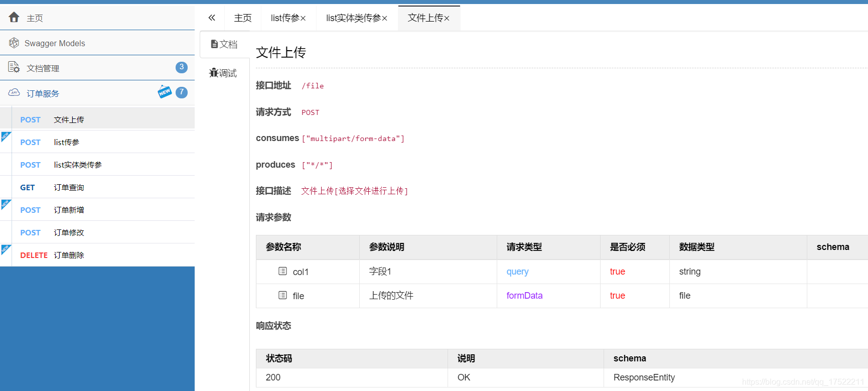Select POST list实体类传参 API in sidebar
Screen dimensions: 868x391
(97, 164)
